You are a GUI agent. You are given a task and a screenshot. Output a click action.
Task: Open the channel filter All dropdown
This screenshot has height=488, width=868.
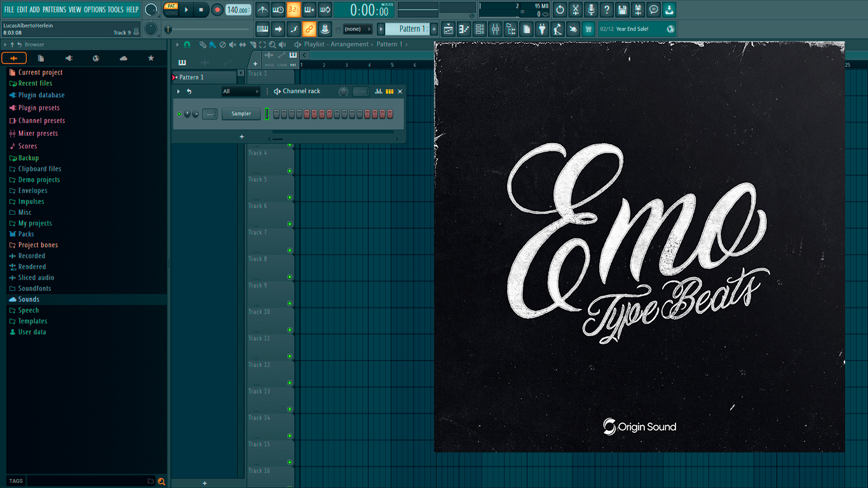[x=241, y=91]
